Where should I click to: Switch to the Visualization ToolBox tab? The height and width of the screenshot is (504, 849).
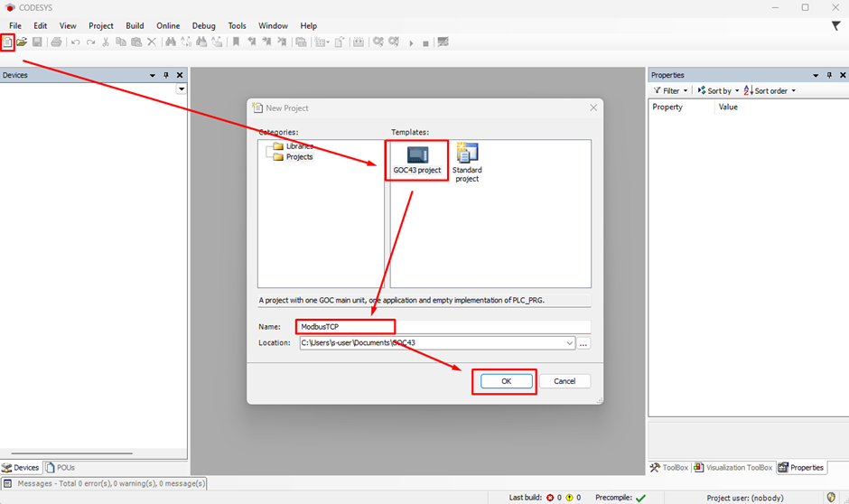click(733, 468)
